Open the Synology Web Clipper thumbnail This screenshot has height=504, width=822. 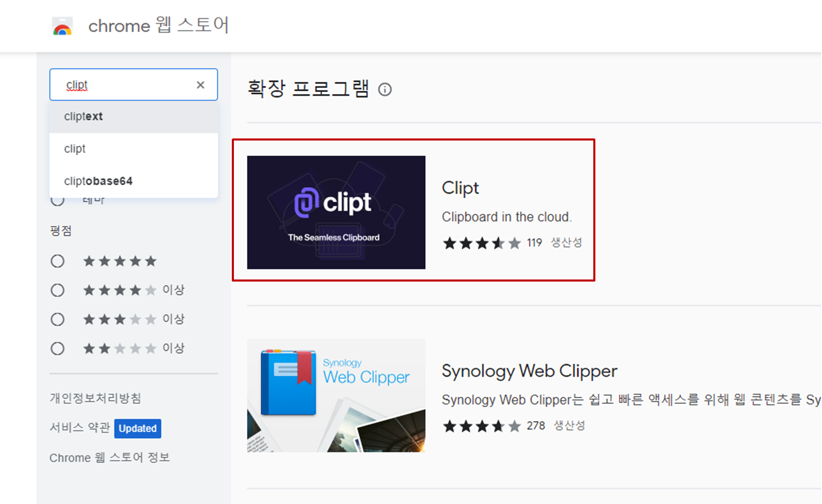coord(336,396)
